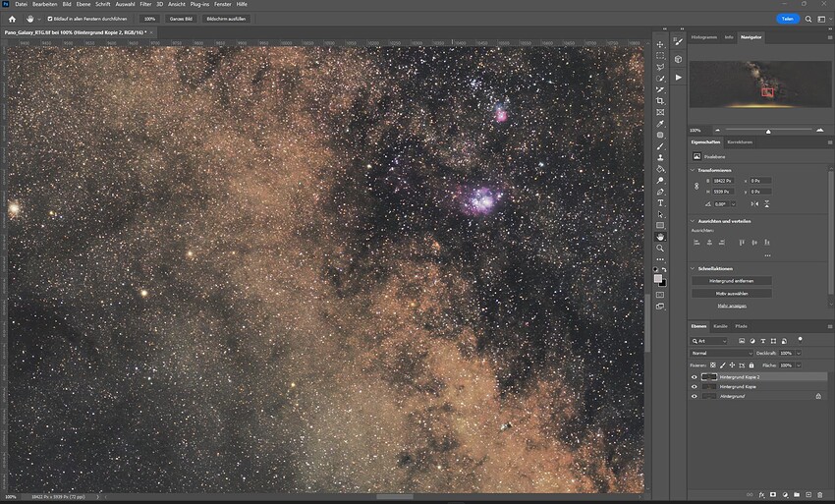Activate the Zoom tool magnifier

pos(660,248)
